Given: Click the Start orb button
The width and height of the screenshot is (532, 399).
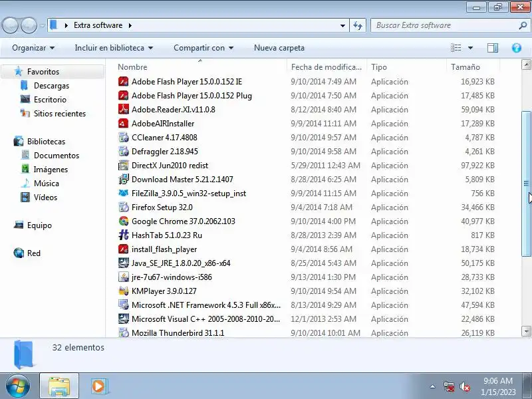Looking at the screenshot, I should [17, 386].
